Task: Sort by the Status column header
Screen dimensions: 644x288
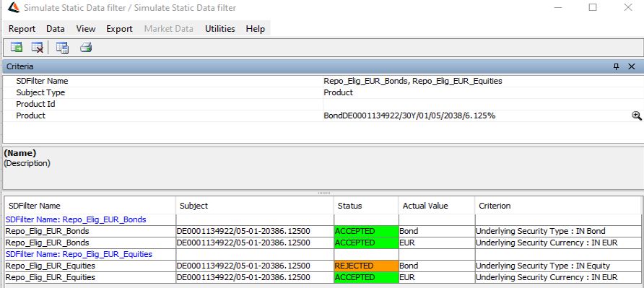Action: point(366,206)
